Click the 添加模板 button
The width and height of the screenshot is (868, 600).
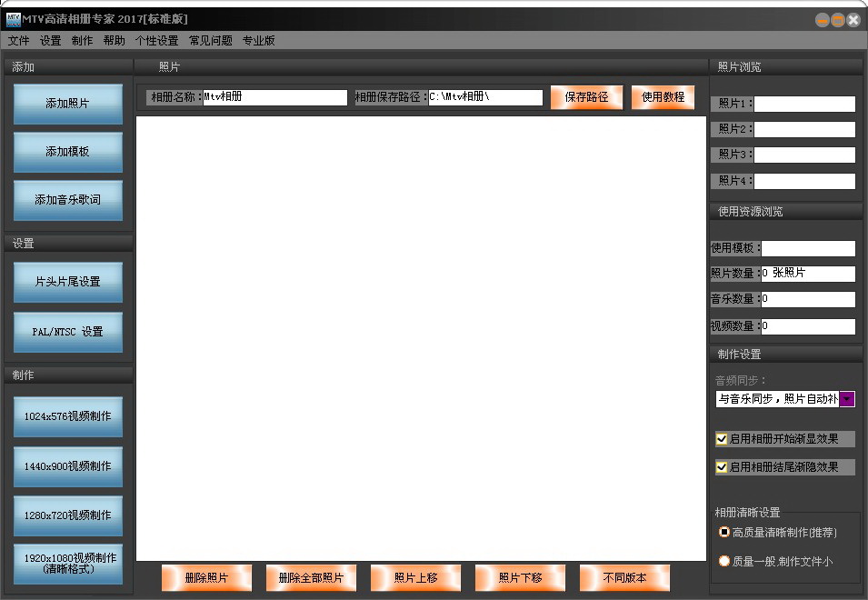pos(67,152)
